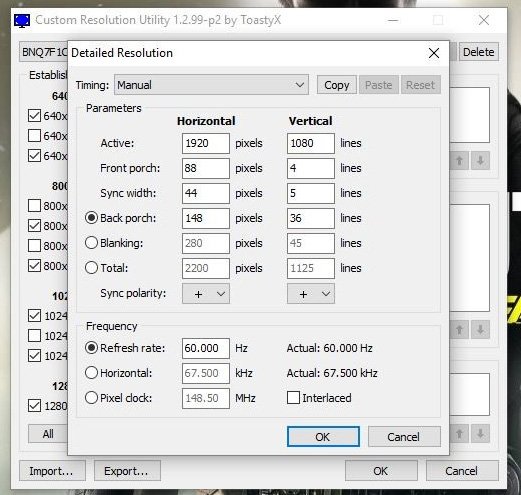Cancel the Detailed Resolution dialog

[404, 437]
